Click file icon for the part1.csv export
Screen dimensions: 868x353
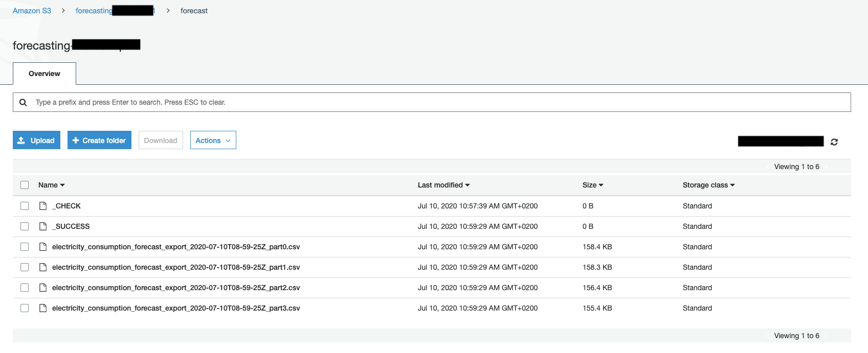coord(43,267)
